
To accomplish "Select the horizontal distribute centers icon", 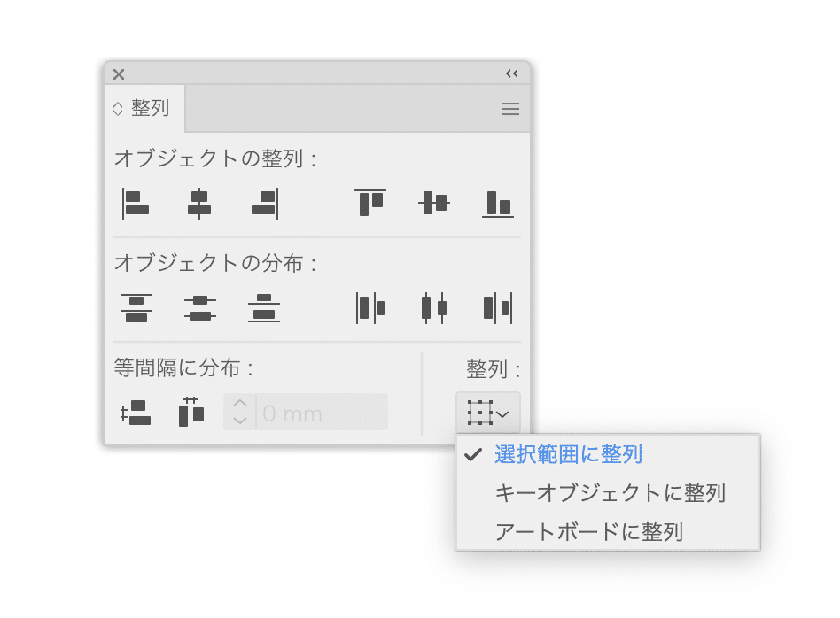I will [x=433, y=307].
